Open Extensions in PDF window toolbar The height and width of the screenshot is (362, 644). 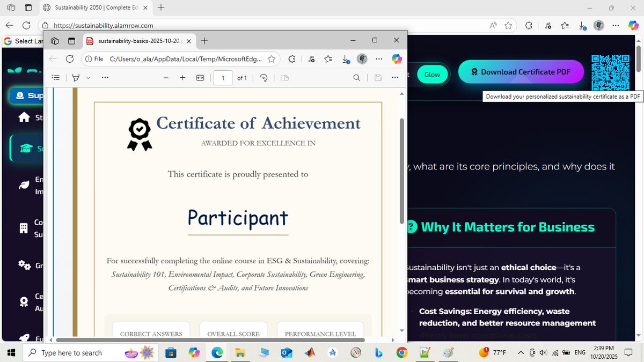(292, 59)
